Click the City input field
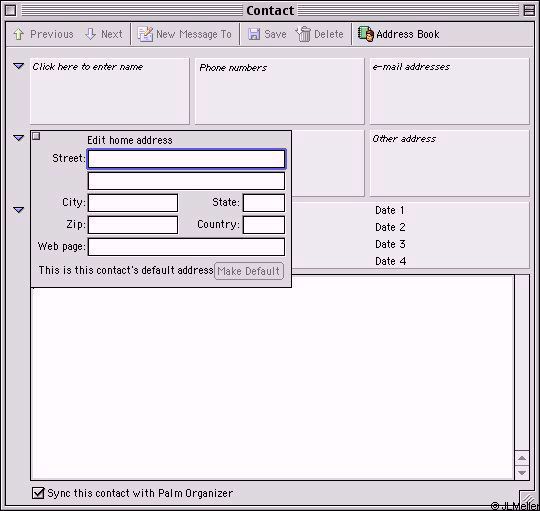Viewport: 540px width, 511px height. pos(133,203)
